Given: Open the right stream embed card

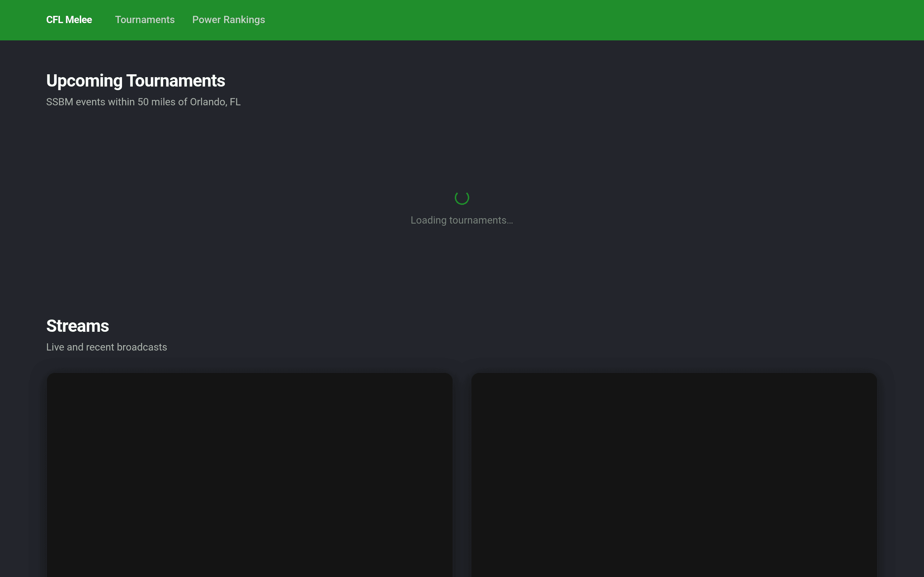Looking at the screenshot, I should (674, 473).
